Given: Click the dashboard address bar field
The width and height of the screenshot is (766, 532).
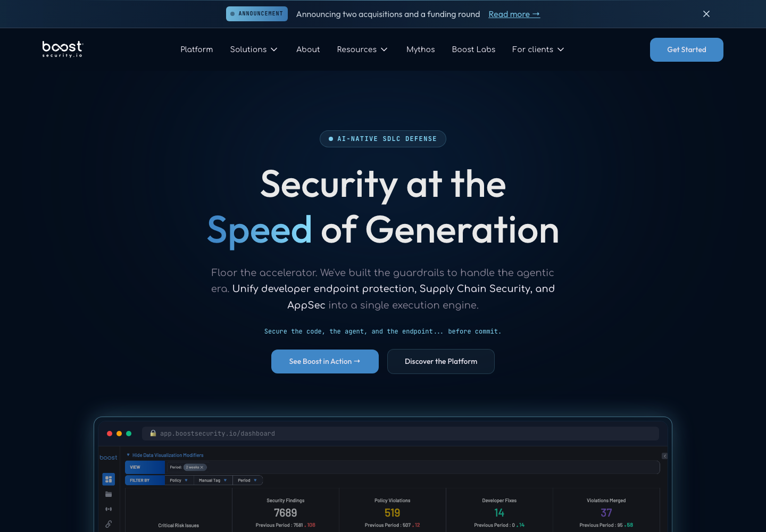Looking at the screenshot, I should [x=401, y=434].
